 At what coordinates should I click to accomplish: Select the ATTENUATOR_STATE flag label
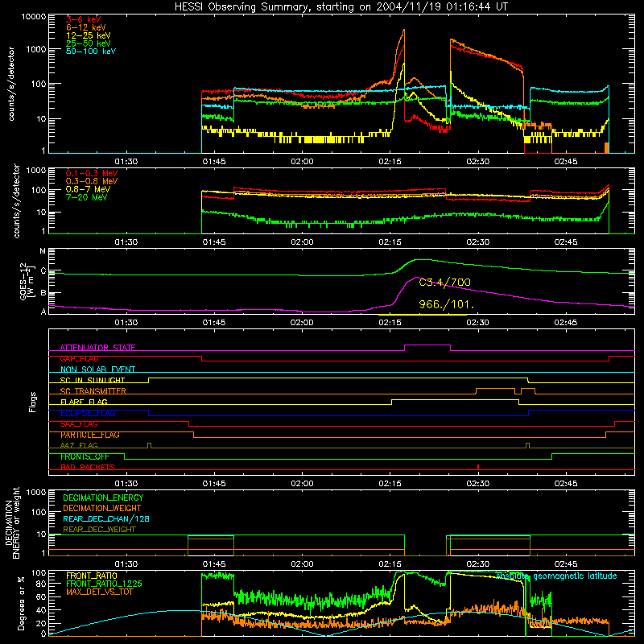[x=97, y=348]
